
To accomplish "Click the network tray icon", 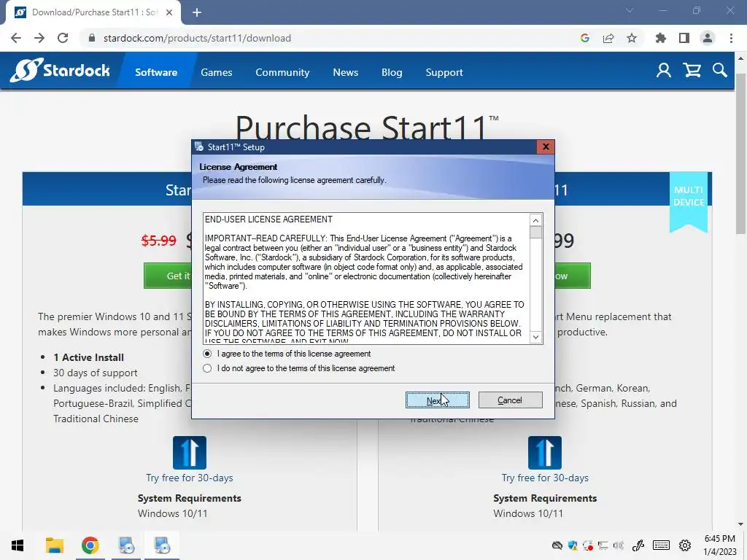I will [x=603, y=545].
